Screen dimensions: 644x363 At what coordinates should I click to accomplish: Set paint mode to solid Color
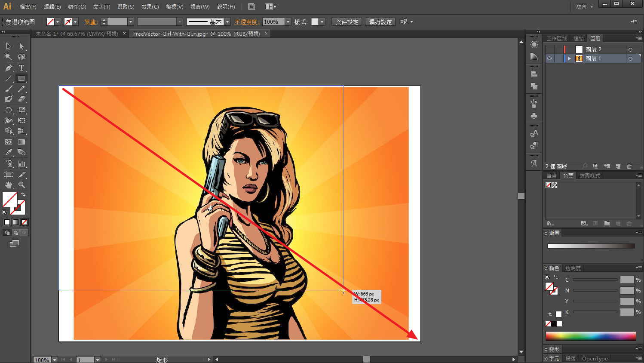click(7, 222)
